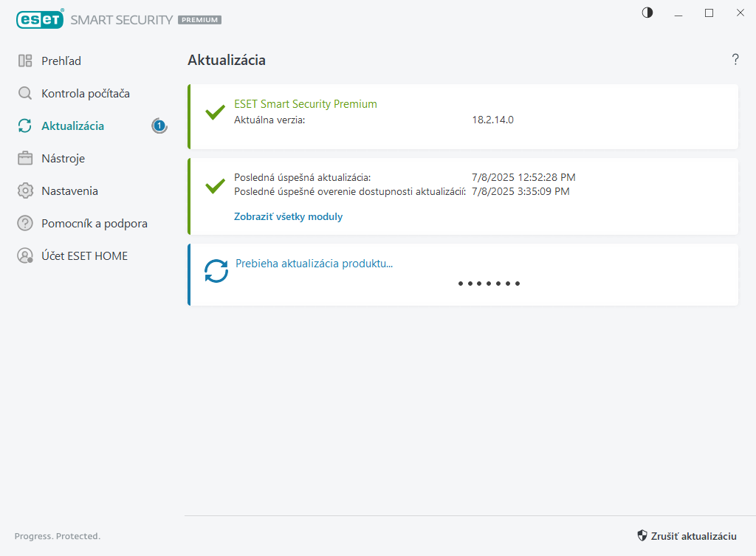Screen dimensions: 756x556
Task: Select Nástroje in the sidebar
Action: pyautogui.click(x=63, y=158)
